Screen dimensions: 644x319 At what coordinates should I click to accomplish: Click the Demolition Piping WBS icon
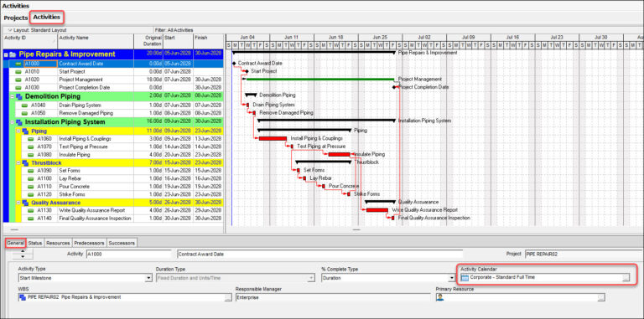[x=19, y=97]
